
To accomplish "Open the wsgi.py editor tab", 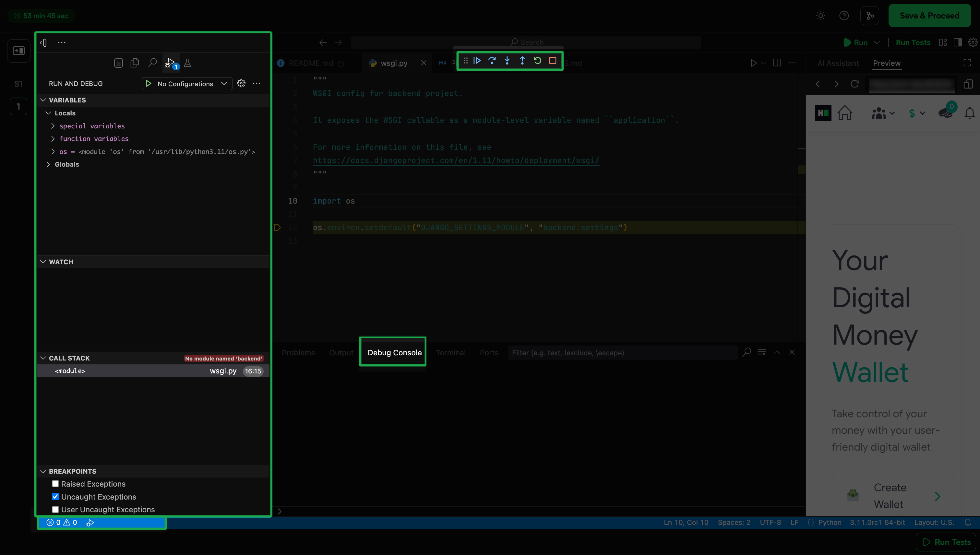I will point(394,63).
